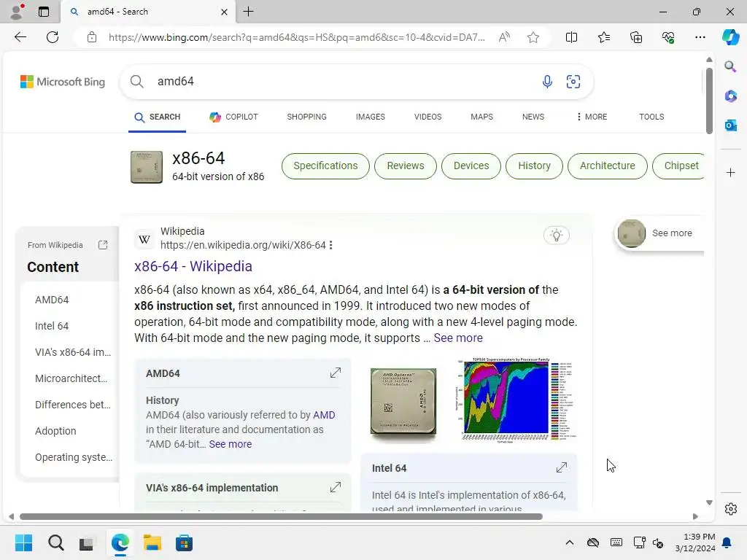Select AMD64 in Content list

click(x=52, y=300)
